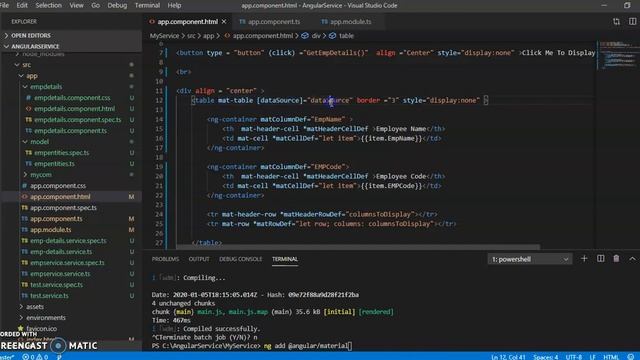Screen dimensions: 640x360
Task: Open the Terminal menu
Action: click(x=147, y=5)
